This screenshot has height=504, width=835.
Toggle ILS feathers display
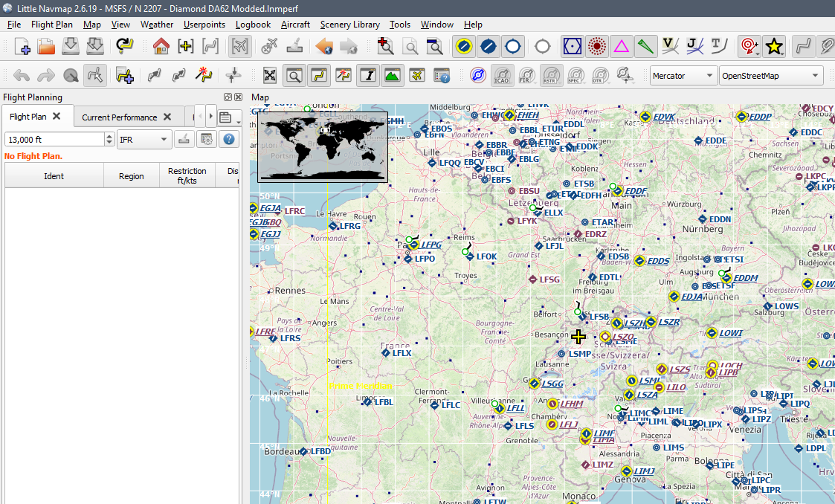tap(646, 47)
